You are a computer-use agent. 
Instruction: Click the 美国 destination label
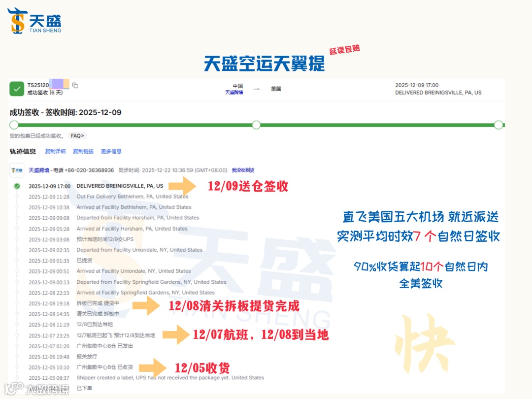pyautogui.click(x=276, y=89)
